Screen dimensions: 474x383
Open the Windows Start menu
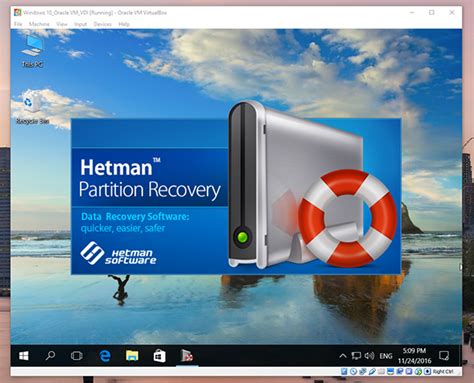point(24,356)
